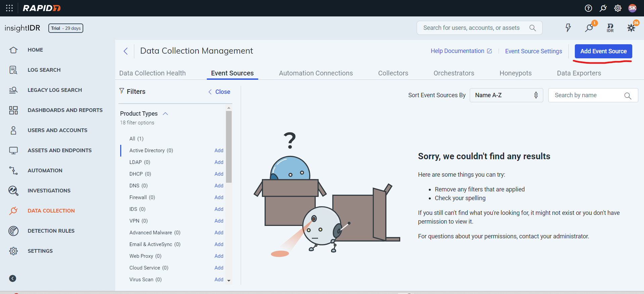
Task: Add an LDAP event source
Action: (219, 162)
